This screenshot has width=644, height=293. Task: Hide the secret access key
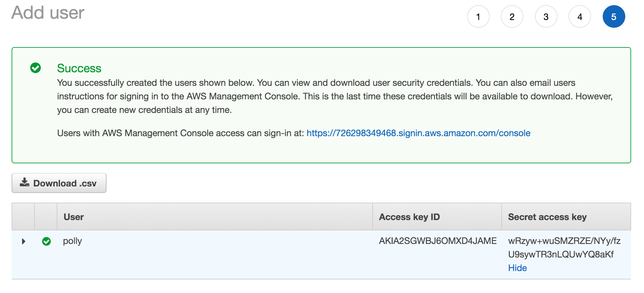(x=517, y=268)
